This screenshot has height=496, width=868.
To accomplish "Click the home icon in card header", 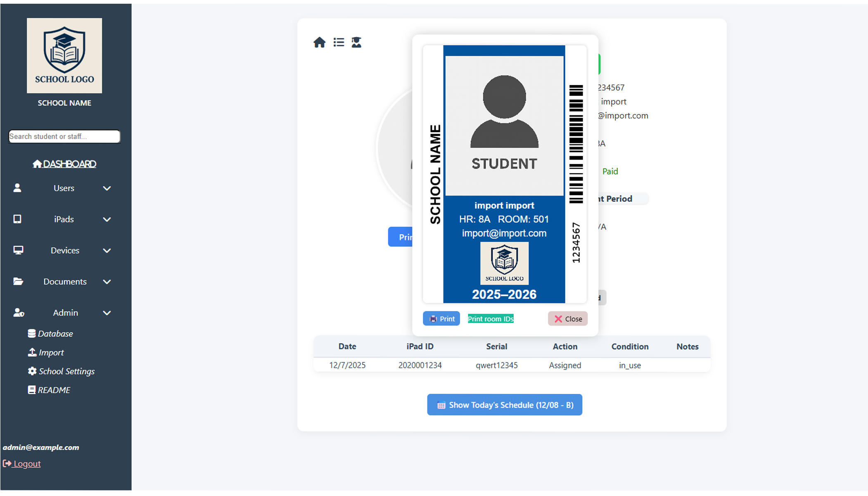I will tap(319, 43).
